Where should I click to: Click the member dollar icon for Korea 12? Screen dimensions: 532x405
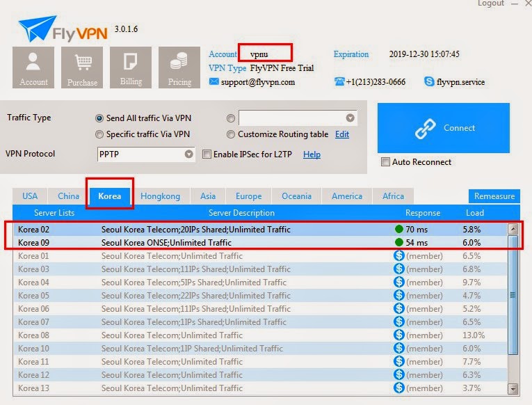pyautogui.click(x=399, y=374)
